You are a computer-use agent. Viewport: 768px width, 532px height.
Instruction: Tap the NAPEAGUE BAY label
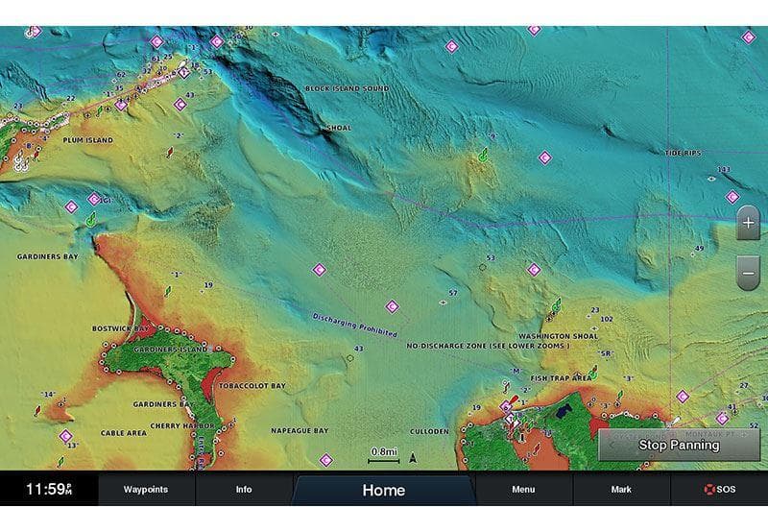point(300,430)
